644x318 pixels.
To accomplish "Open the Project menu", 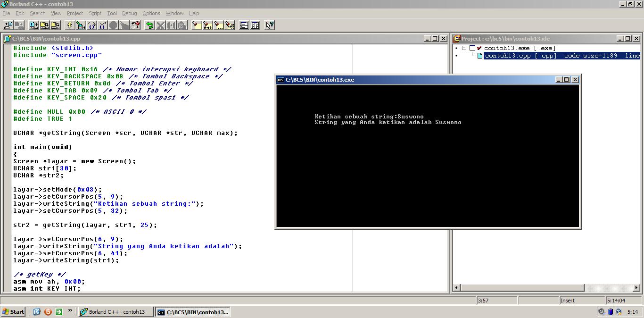I will point(75,13).
